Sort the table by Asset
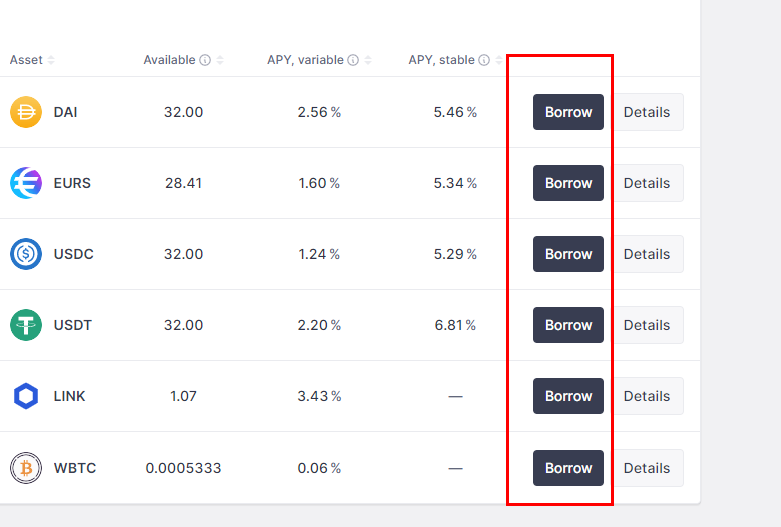Screen dimensions: 781x527 coord(51,60)
